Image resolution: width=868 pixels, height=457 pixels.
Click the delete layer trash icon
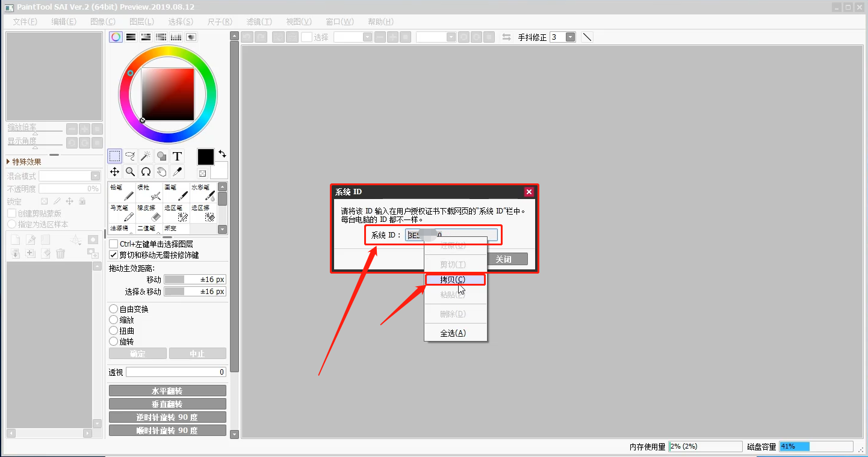(60, 254)
